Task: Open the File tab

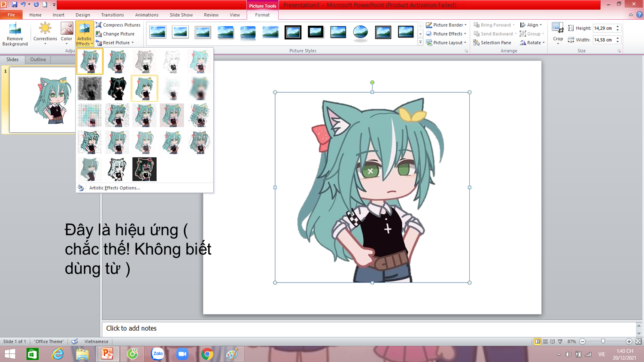Action: tap(11, 15)
